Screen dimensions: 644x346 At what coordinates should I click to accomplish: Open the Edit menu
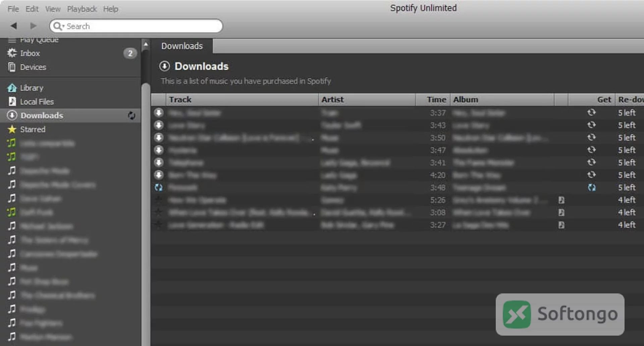[x=32, y=9]
